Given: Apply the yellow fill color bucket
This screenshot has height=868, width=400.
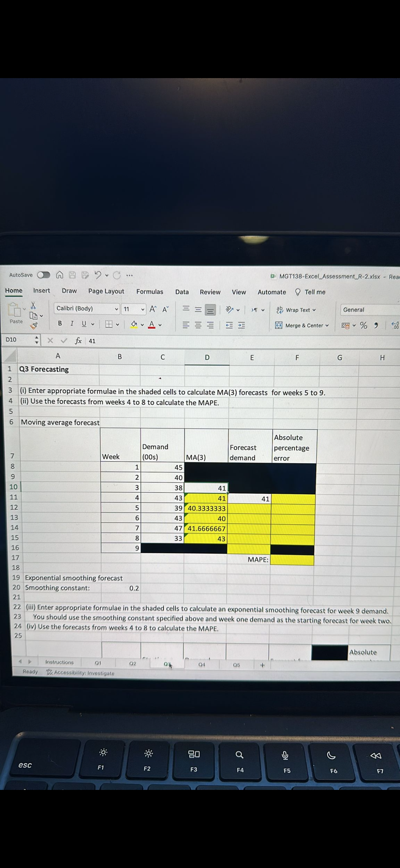Looking at the screenshot, I should [x=134, y=324].
